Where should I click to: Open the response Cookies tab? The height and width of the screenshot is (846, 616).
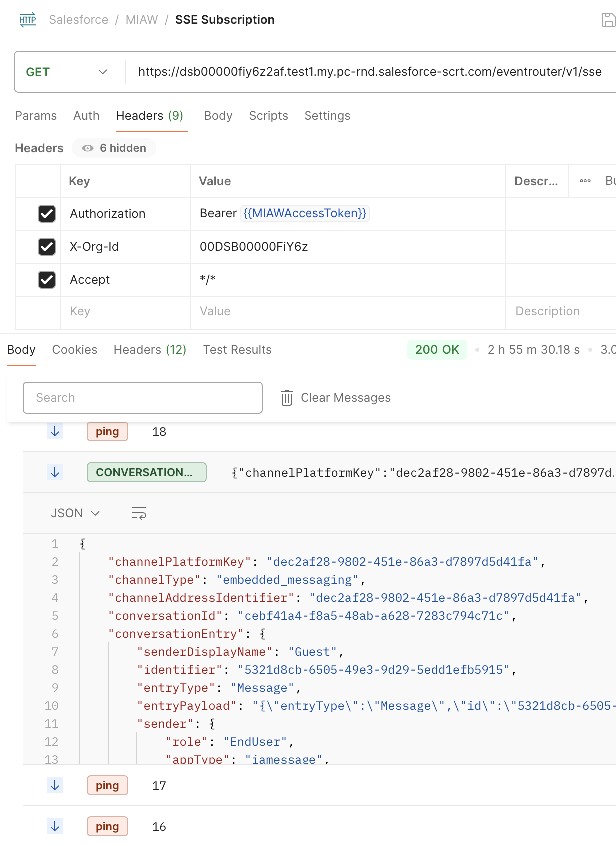75,350
